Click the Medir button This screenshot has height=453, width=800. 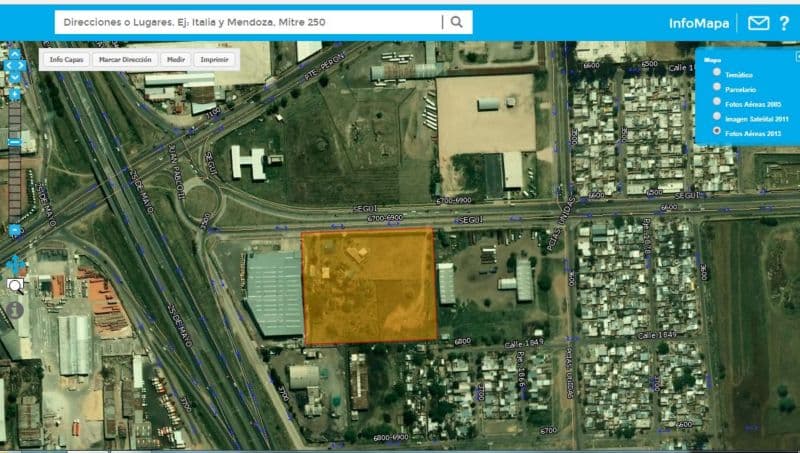tap(175, 60)
